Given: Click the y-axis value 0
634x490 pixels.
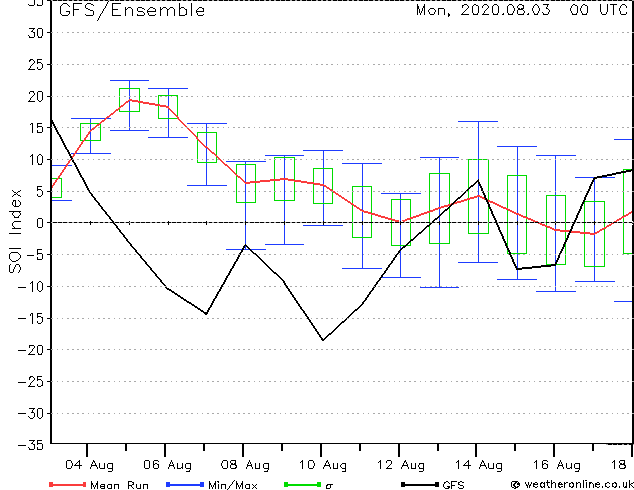Looking at the screenshot, I should point(40,223).
